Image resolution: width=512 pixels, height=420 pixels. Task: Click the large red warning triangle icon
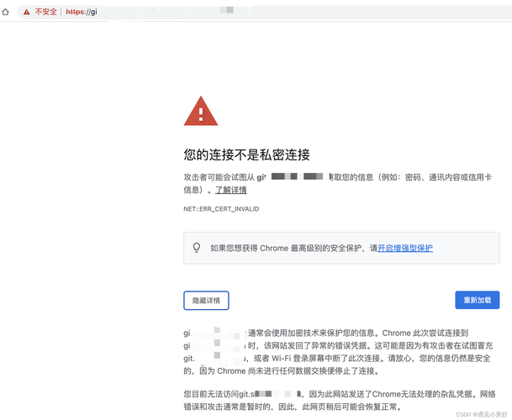(x=201, y=111)
